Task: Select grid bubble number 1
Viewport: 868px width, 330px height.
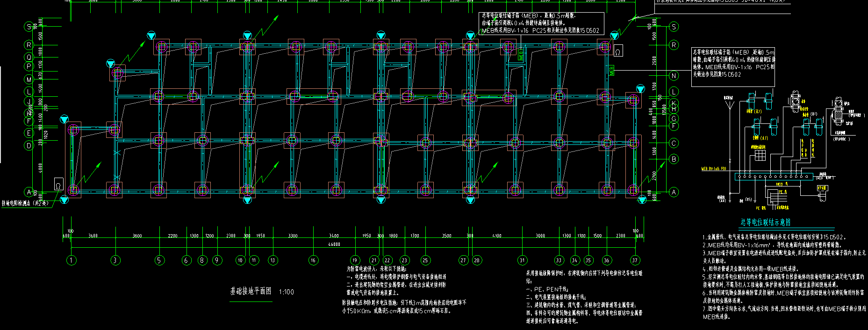Action: [x=71, y=260]
